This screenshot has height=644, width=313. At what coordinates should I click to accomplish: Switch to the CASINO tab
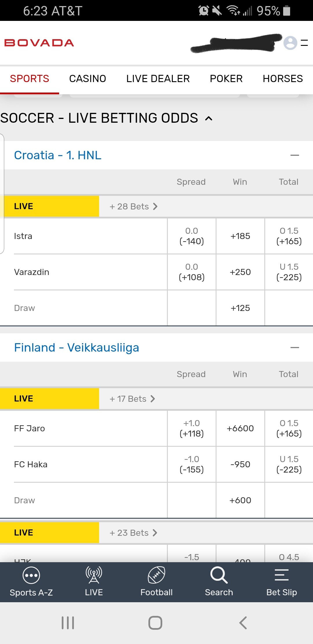(x=88, y=79)
